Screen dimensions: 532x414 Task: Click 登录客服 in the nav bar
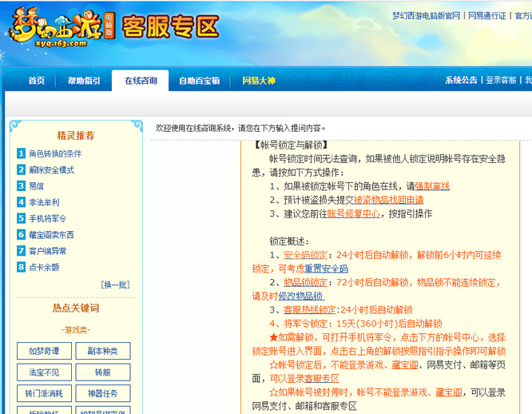(x=501, y=80)
